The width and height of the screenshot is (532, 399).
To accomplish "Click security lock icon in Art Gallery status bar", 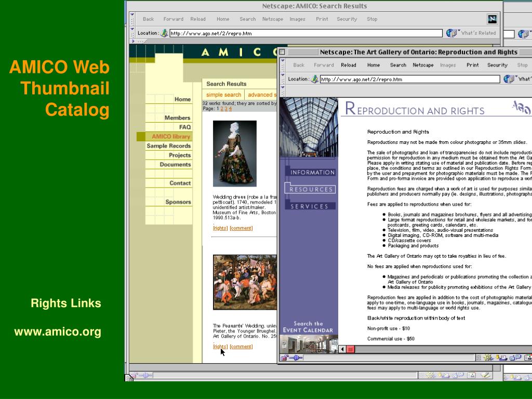I will pyautogui.click(x=285, y=357).
